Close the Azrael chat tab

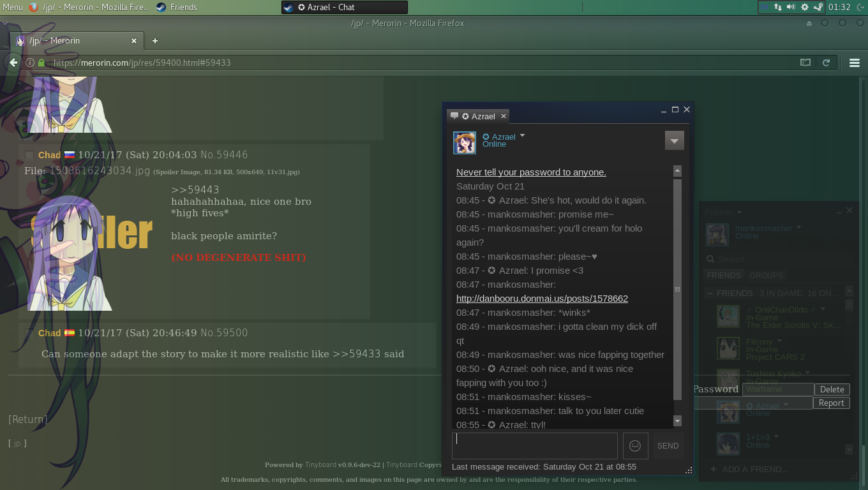(504, 116)
